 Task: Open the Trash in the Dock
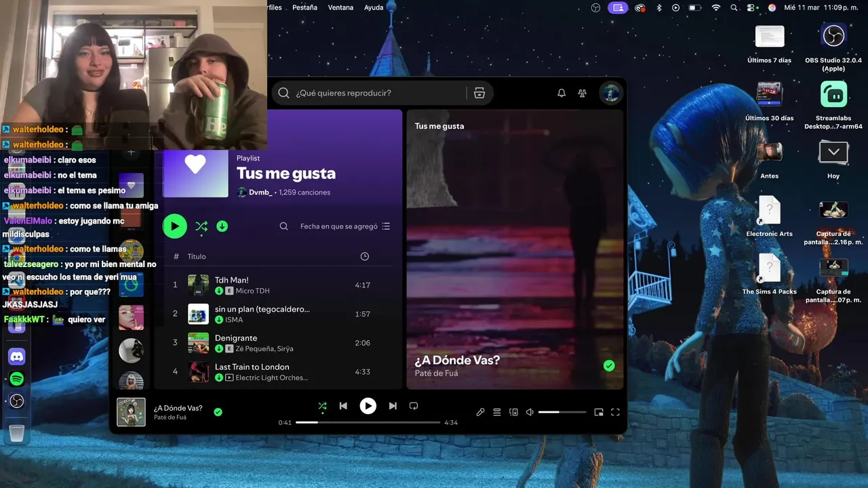[17, 432]
